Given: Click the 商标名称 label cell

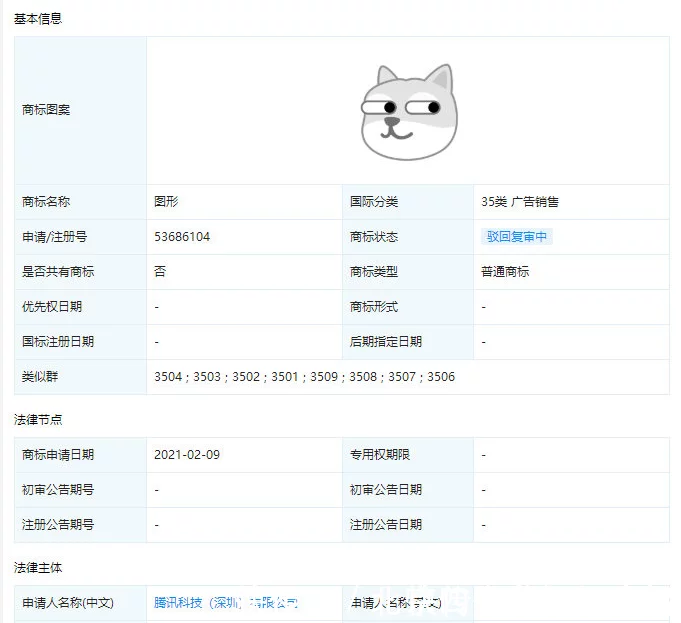Looking at the screenshot, I should 80,202.
